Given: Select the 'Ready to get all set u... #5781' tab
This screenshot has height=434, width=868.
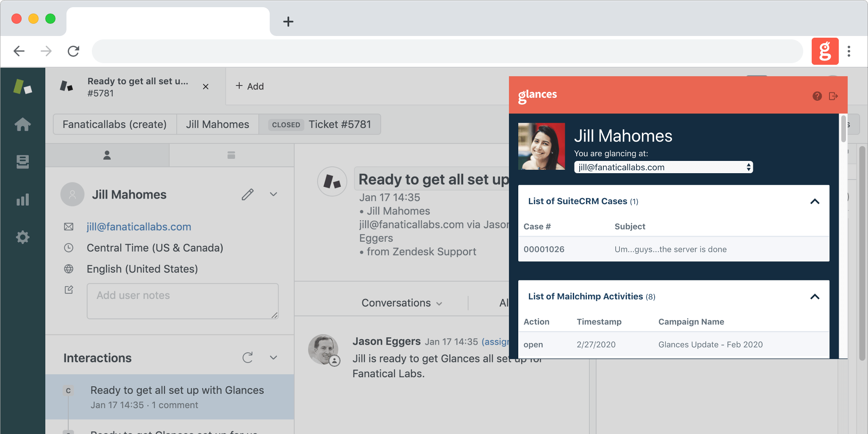Looking at the screenshot, I should pos(135,86).
